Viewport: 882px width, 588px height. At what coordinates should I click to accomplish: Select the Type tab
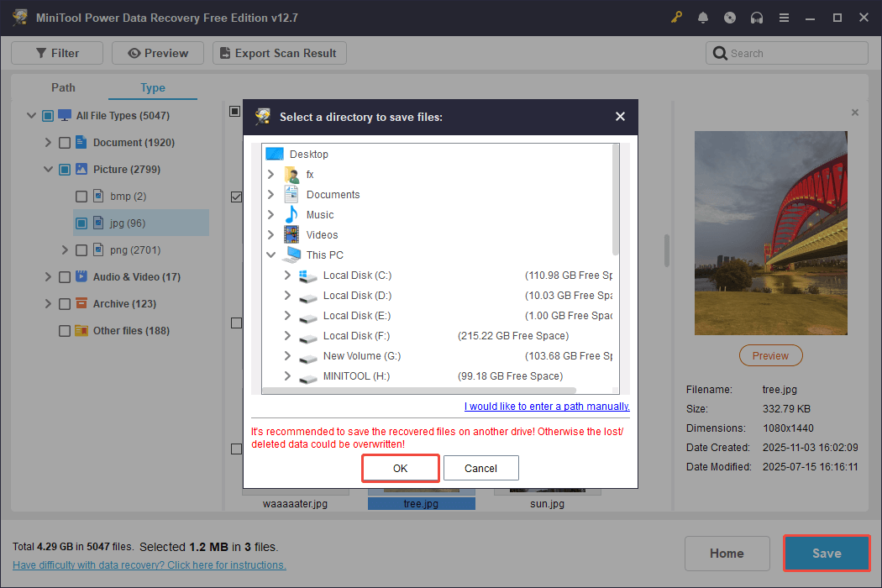tap(152, 87)
